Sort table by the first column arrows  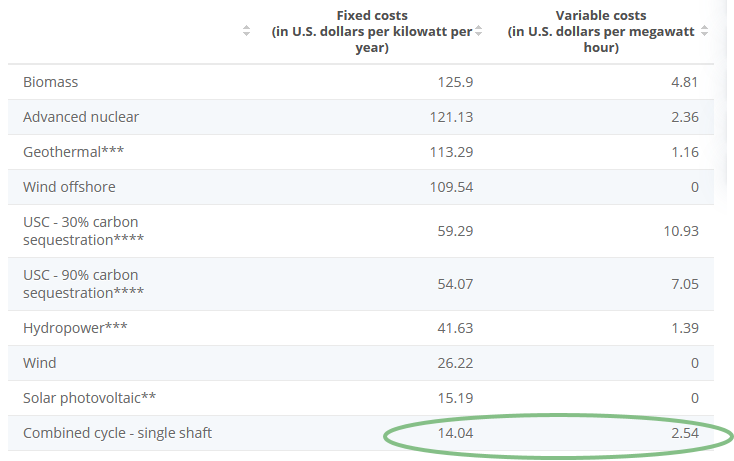pos(247,32)
